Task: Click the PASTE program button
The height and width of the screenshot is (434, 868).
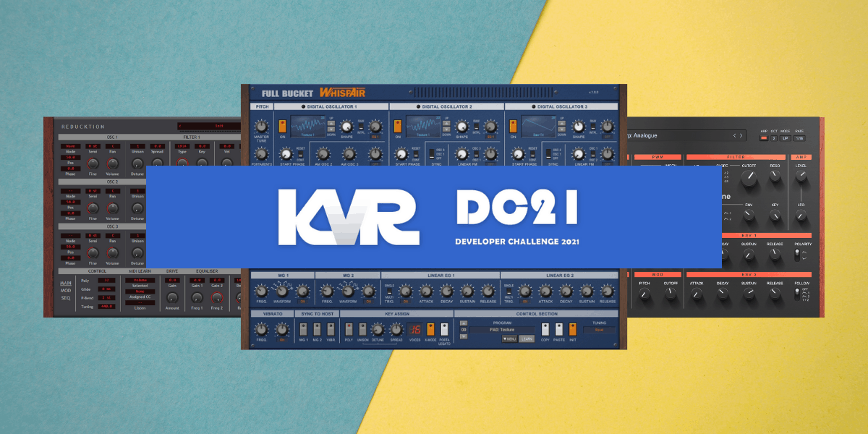Action: [x=559, y=329]
